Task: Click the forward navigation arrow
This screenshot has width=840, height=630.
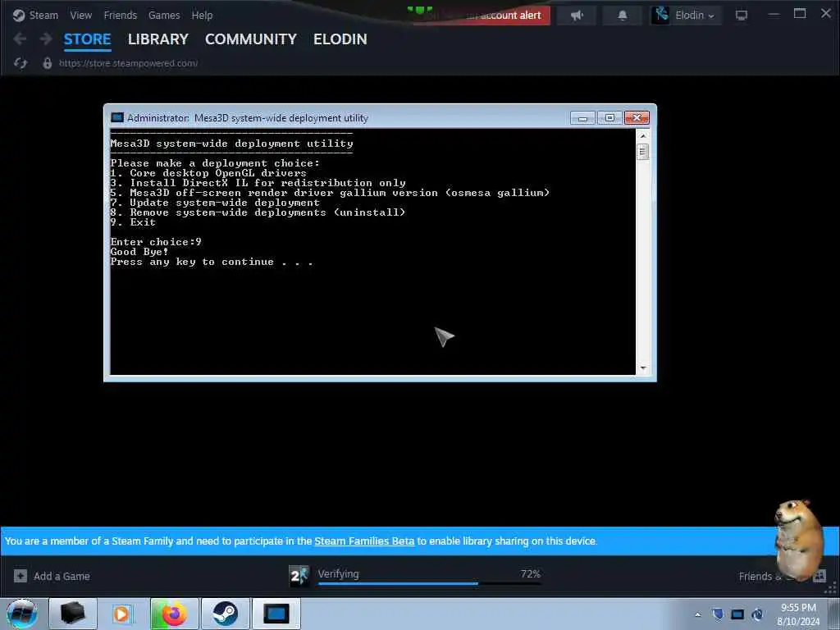Action: pyautogui.click(x=46, y=39)
